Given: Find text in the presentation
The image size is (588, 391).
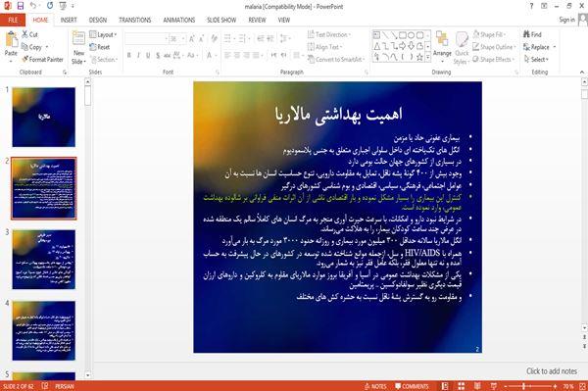Looking at the screenshot, I should click(532, 34).
